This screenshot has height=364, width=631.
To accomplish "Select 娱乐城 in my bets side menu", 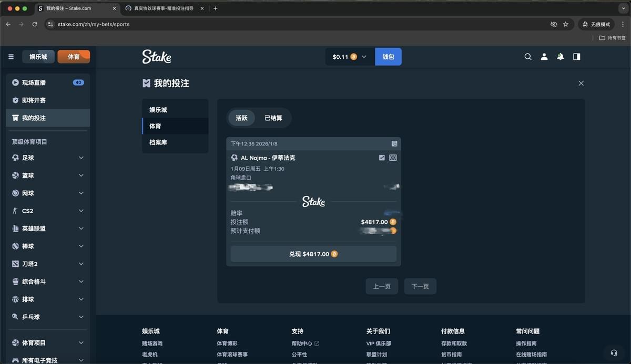I will (x=175, y=110).
